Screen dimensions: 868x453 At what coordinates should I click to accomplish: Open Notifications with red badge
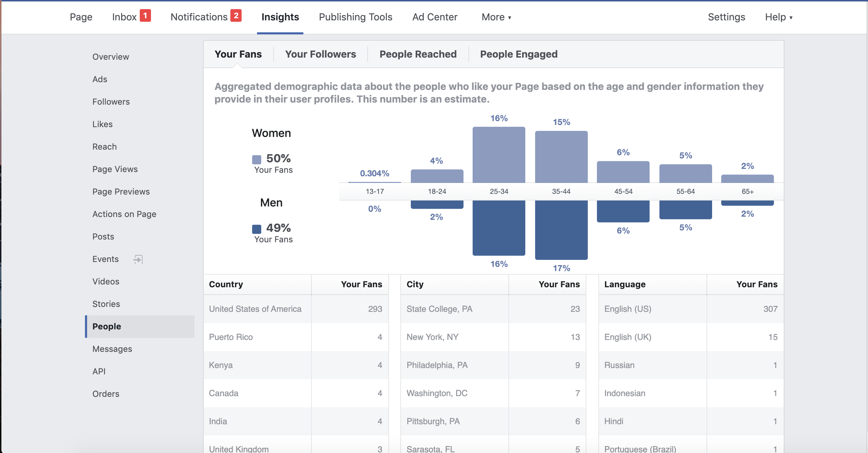pyautogui.click(x=205, y=17)
